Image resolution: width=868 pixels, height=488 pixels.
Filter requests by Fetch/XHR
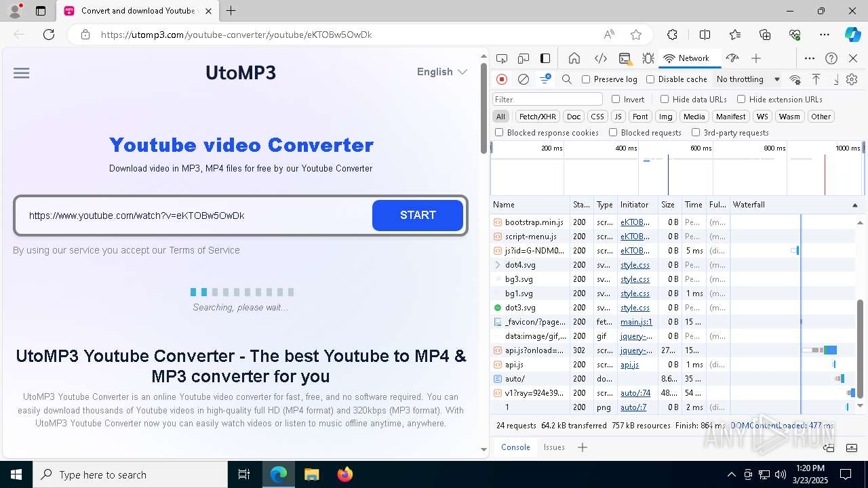538,117
